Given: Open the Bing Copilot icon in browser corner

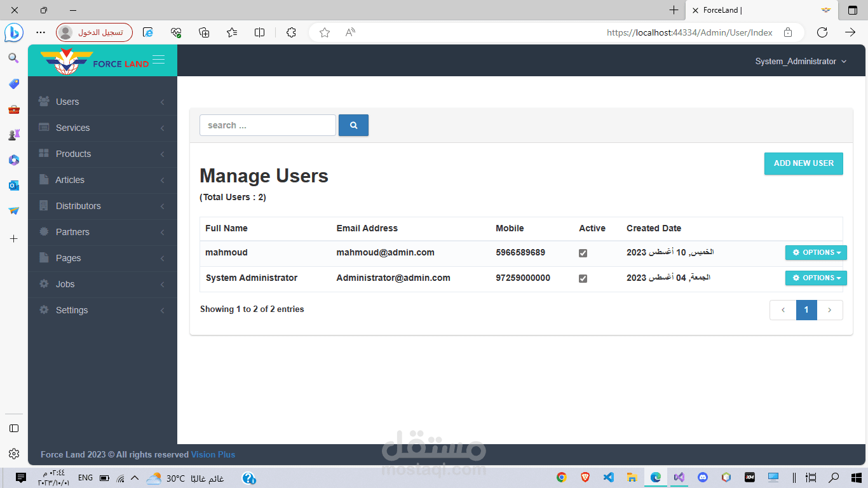Looking at the screenshot, I should (13, 32).
